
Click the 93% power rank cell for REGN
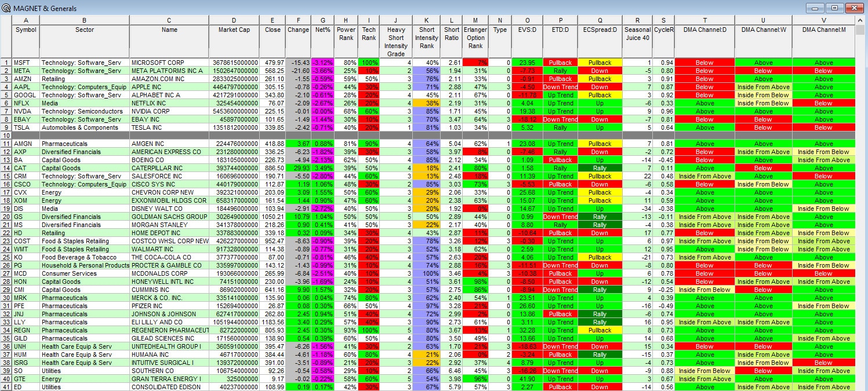tap(346, 330)
